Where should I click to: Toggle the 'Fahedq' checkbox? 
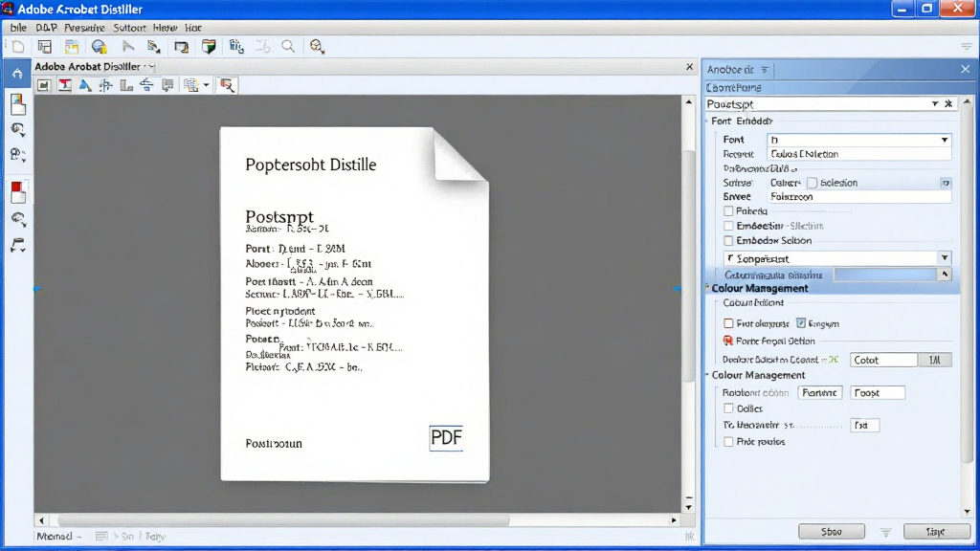point(728,211)
